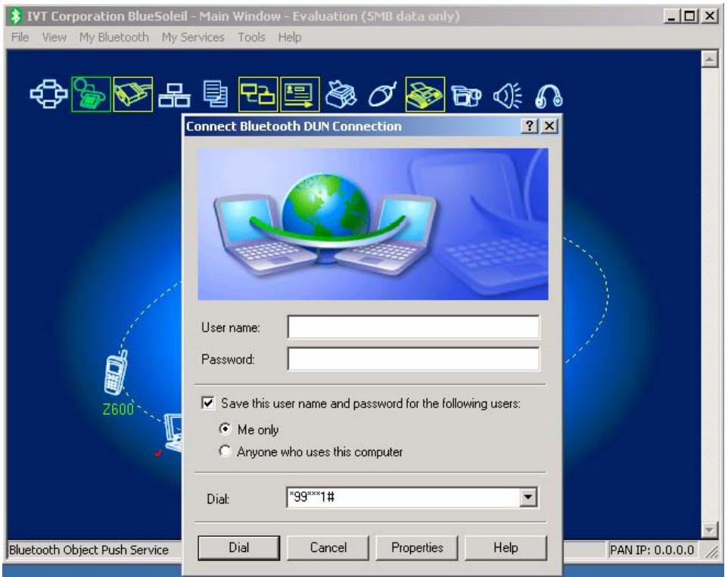
Task: Click the main window scroll down arrow
Action: pos(709,529)
